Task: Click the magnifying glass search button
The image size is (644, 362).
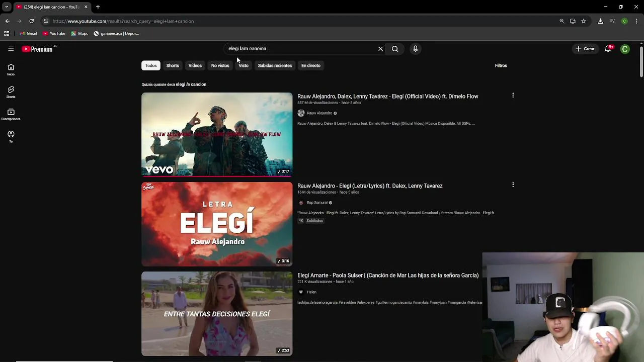Action: pos(395,49)
